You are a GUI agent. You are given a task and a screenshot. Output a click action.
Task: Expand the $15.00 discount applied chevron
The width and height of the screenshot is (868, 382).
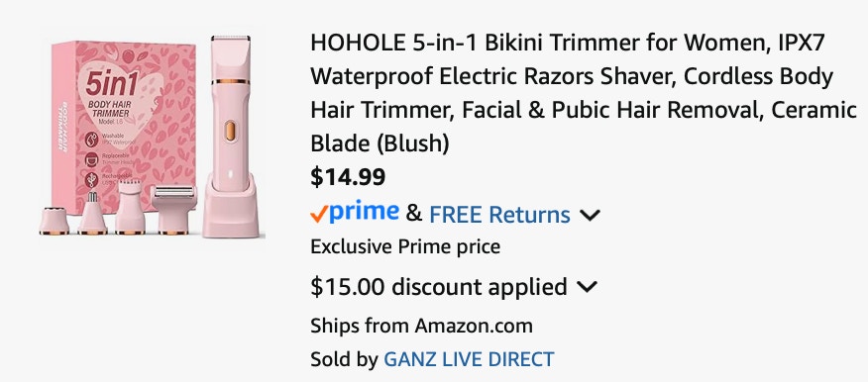coord(587,287)
